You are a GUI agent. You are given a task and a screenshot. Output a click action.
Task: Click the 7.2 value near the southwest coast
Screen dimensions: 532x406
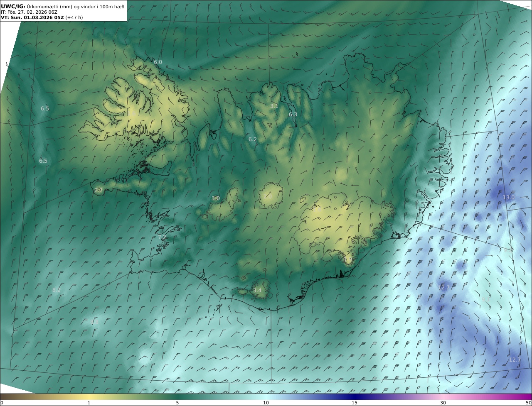click(x=162, y=237)
